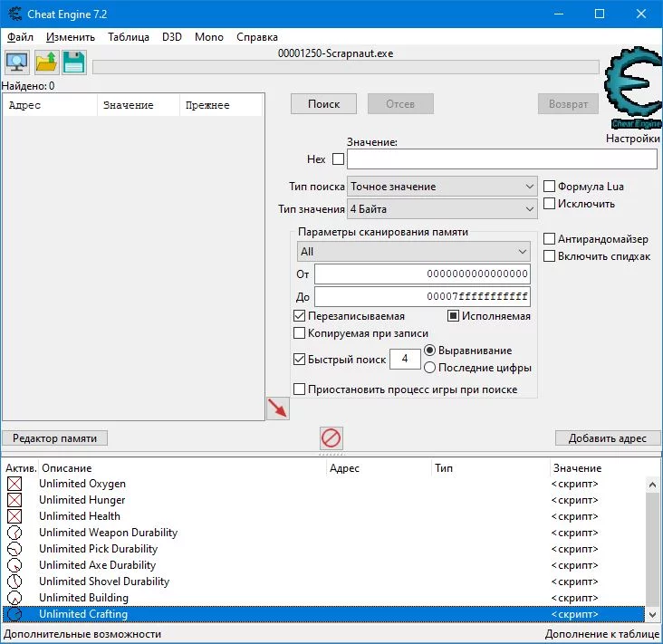Enable the Антирандомайзер checkbox

549,239
